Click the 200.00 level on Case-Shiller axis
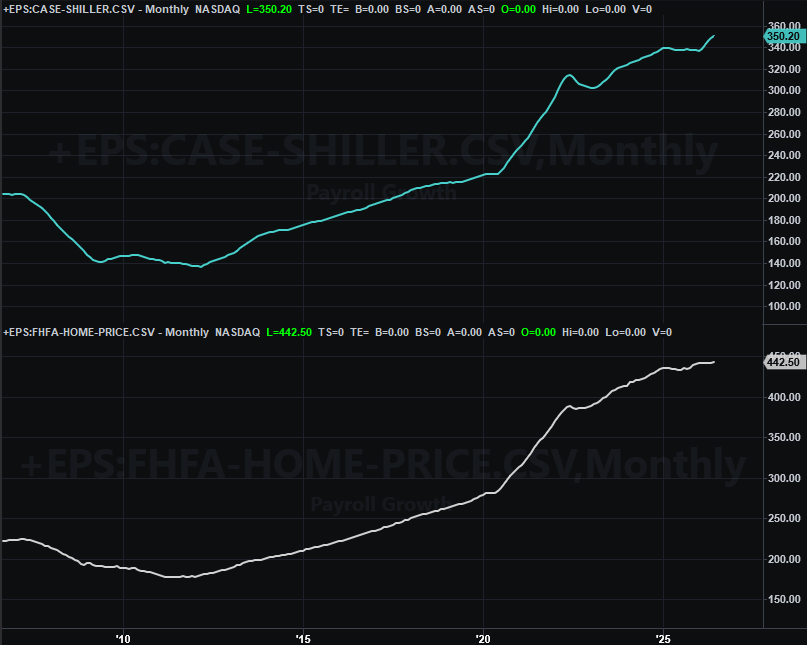Viewport: 807px width, 645px height. 784,198
